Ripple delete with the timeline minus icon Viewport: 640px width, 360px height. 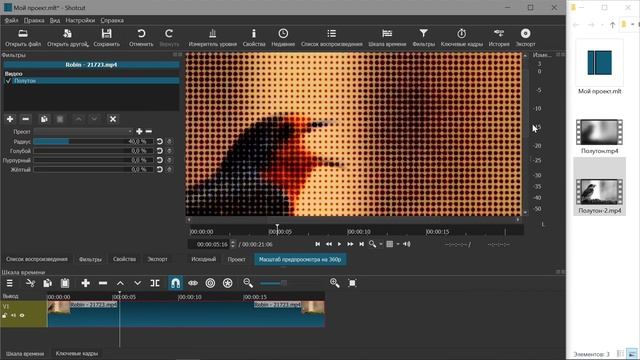[x=103, y=283]
